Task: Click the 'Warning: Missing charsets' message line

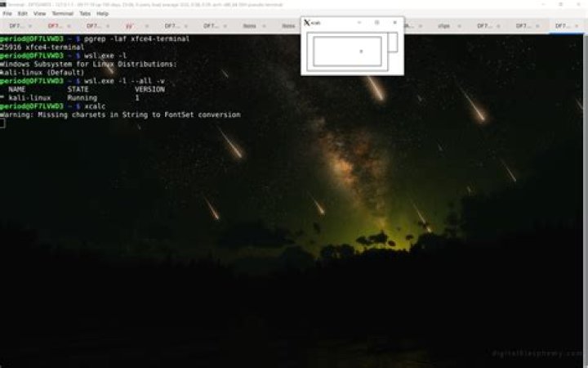Action: point(120,115)
